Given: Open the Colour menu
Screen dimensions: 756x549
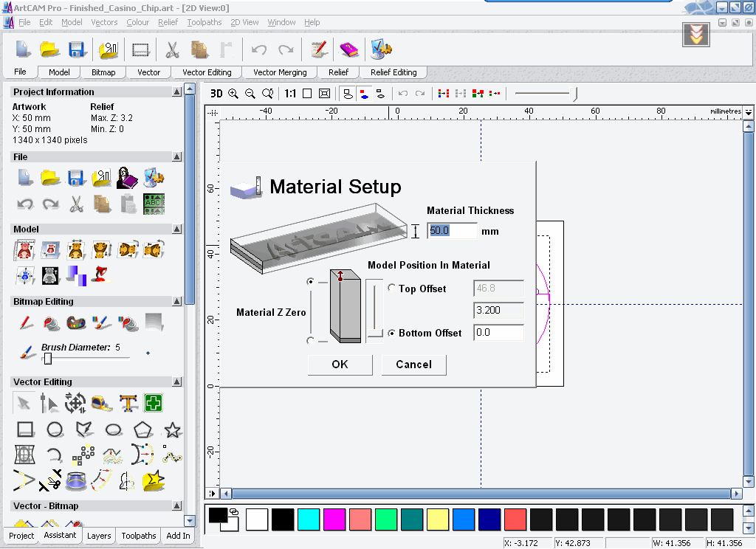Looking at the screenshot, I should (137, 22).
